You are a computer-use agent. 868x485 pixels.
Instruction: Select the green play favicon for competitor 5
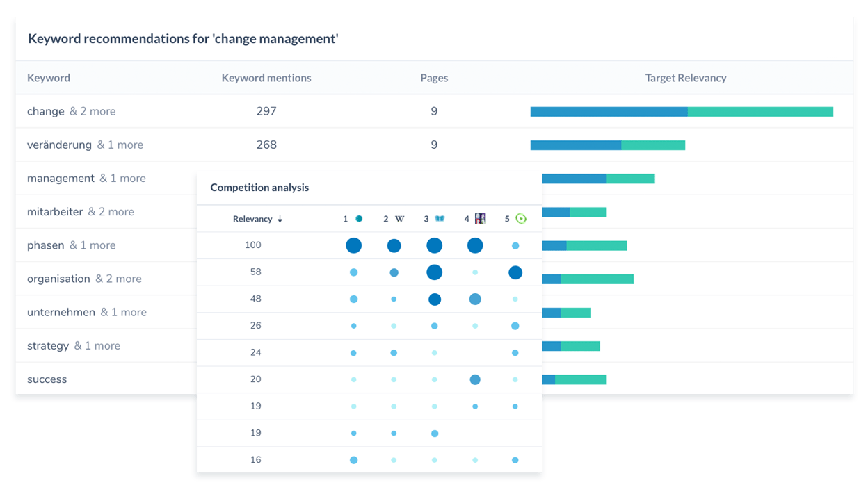[x=520, y=218]
